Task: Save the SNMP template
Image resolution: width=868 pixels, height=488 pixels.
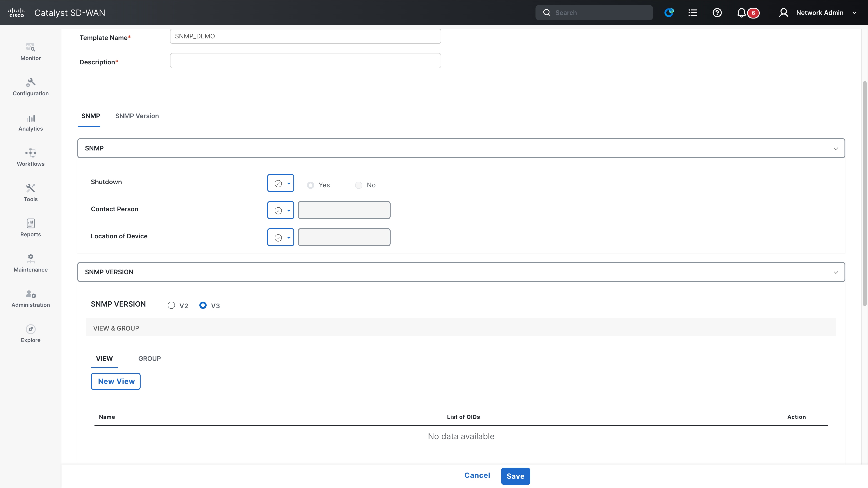Action: [515, 476]
